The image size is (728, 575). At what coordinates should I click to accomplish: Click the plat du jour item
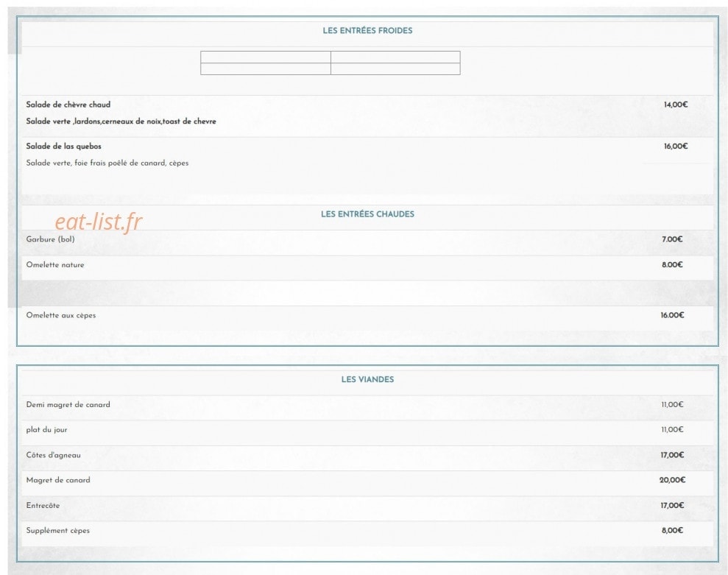(x=367, y=430)
